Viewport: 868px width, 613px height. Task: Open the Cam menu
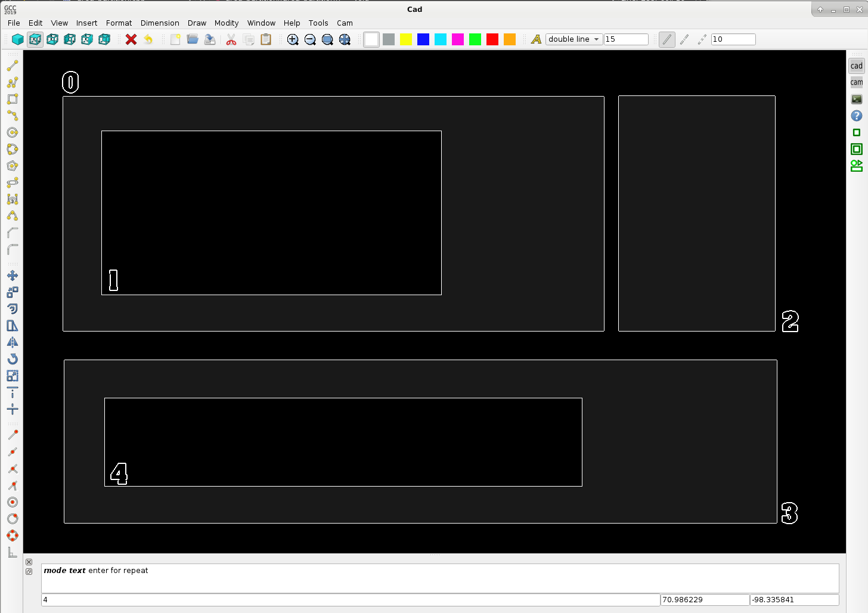(345, 23)
